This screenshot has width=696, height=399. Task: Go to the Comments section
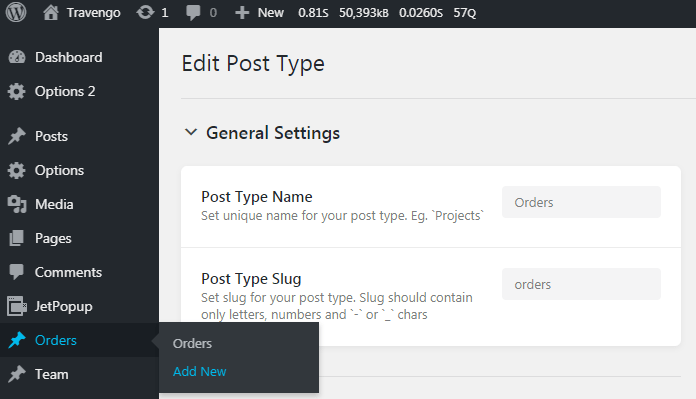[x=68, y=272]
